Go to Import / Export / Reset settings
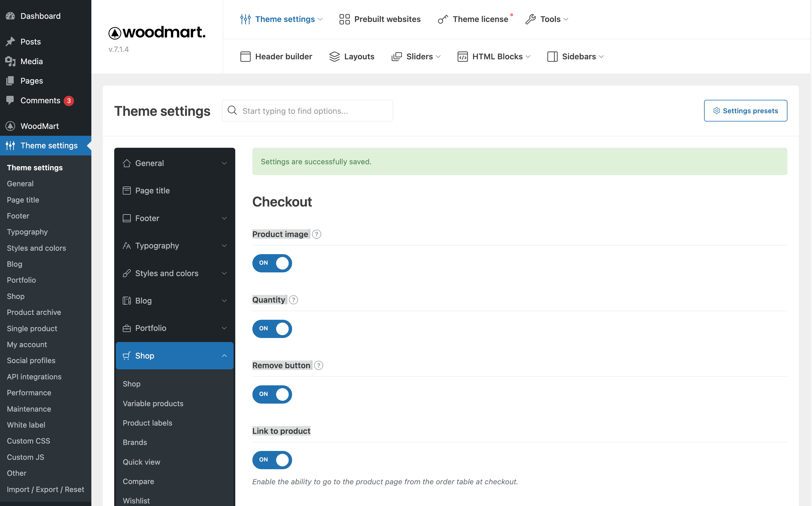The height and width of the screenshot is (506, 812). point(45,489)
